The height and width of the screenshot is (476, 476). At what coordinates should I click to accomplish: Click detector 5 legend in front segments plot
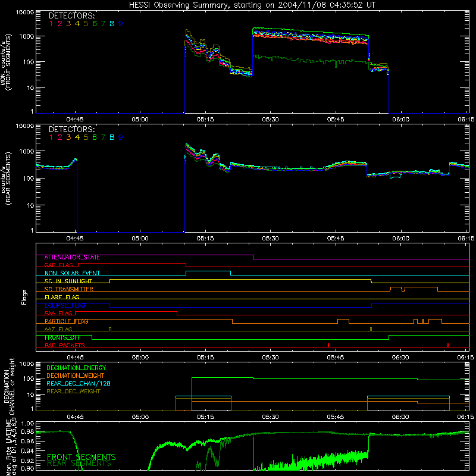click(x=86, y=24)
